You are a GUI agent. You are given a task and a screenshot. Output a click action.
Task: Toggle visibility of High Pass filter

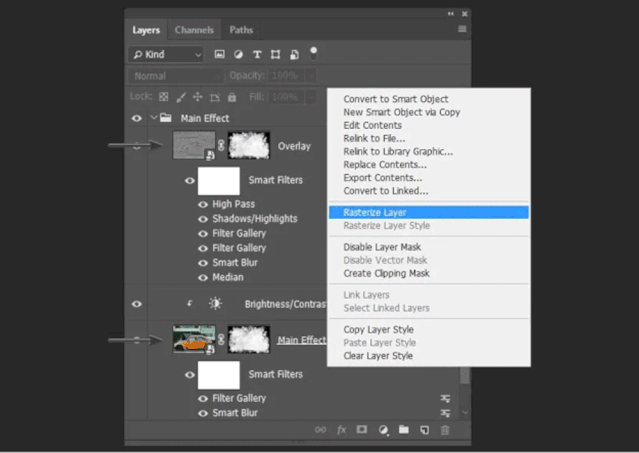click(203, 204)
